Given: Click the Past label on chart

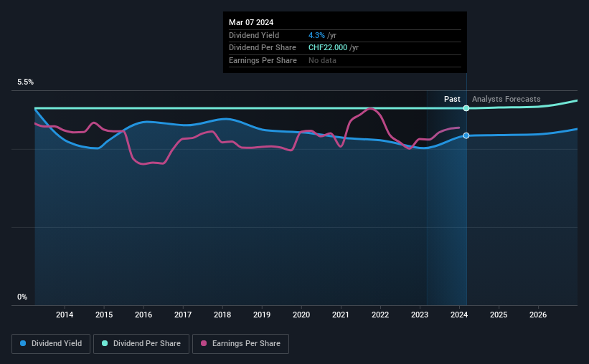Looking at the screenshot, I should [x=452, y=99].
